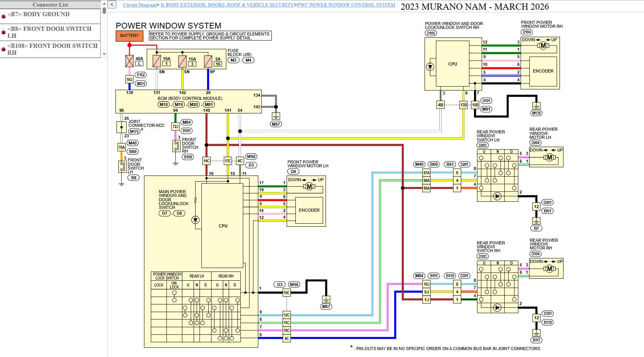Viewport: 644px width, 357px height.
Task: Select junction terminal 72J
Action: (x=175, y=126)
